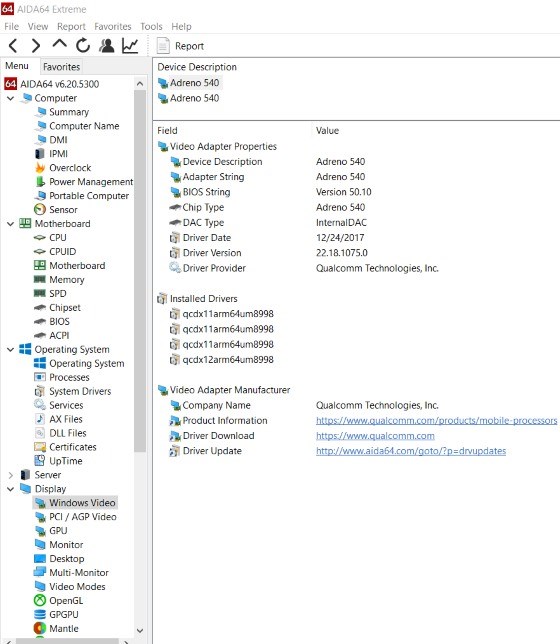
Task: Select Summary in the tree
Action: coord(62,112)
